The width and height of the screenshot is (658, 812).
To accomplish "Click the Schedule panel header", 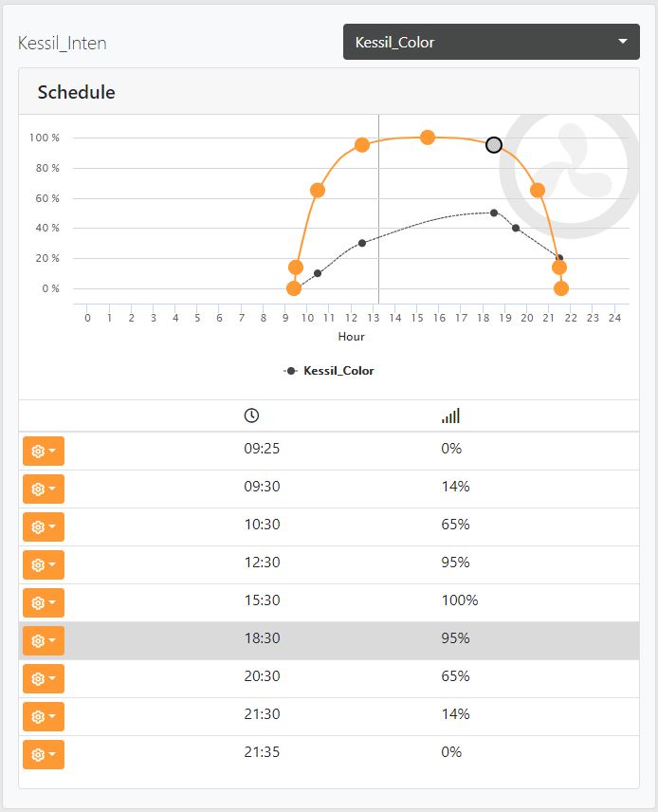I will [329, 92].
